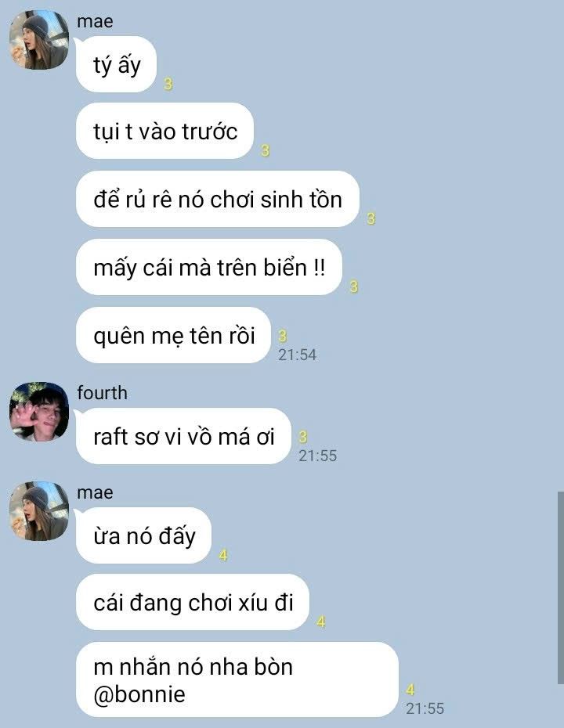The width and height of the screenshot is (564, 728).
Task: Tap bubble "để rủ rê nó chơi sinh tồn"
Action: tap(218, 199)
